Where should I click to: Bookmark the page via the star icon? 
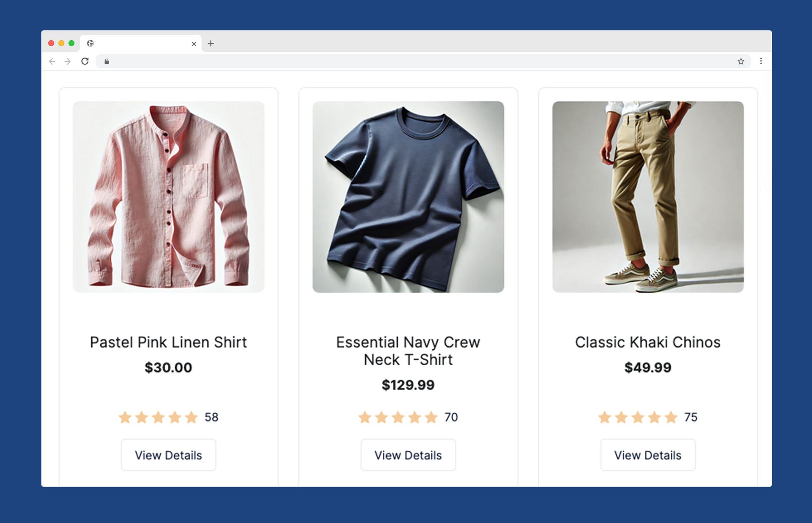[741, 62]
